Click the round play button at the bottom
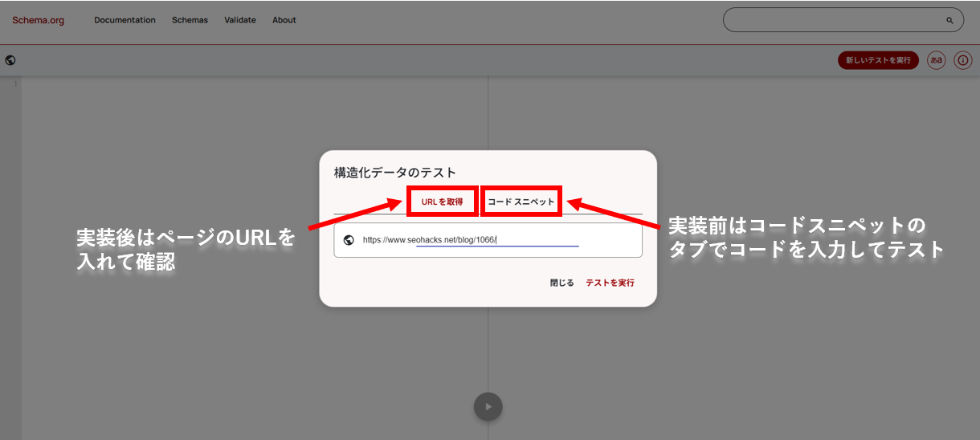The height and width of the screenshot is (440, 980). click(x=488, y=406)
